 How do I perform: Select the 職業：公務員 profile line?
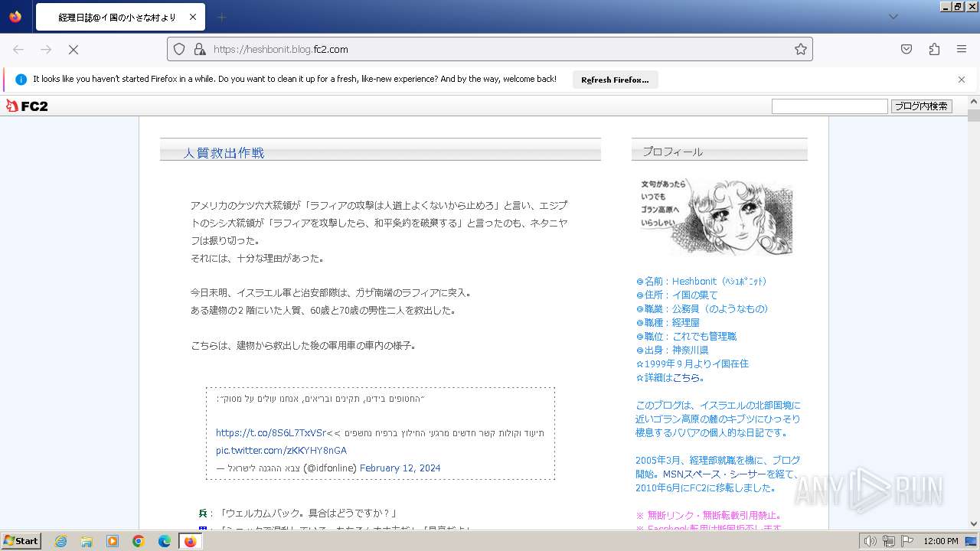coord(702,308)
